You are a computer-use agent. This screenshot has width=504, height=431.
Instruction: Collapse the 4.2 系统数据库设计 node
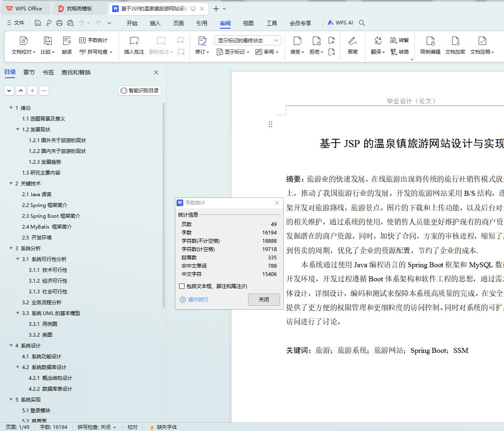tap(18, 367)
